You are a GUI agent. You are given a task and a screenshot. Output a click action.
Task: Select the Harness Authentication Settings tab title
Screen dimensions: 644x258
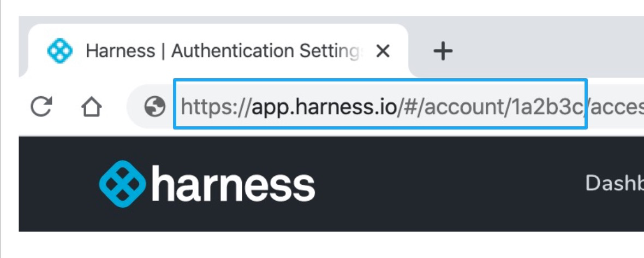pyautogui.click(x=224, y=51)
